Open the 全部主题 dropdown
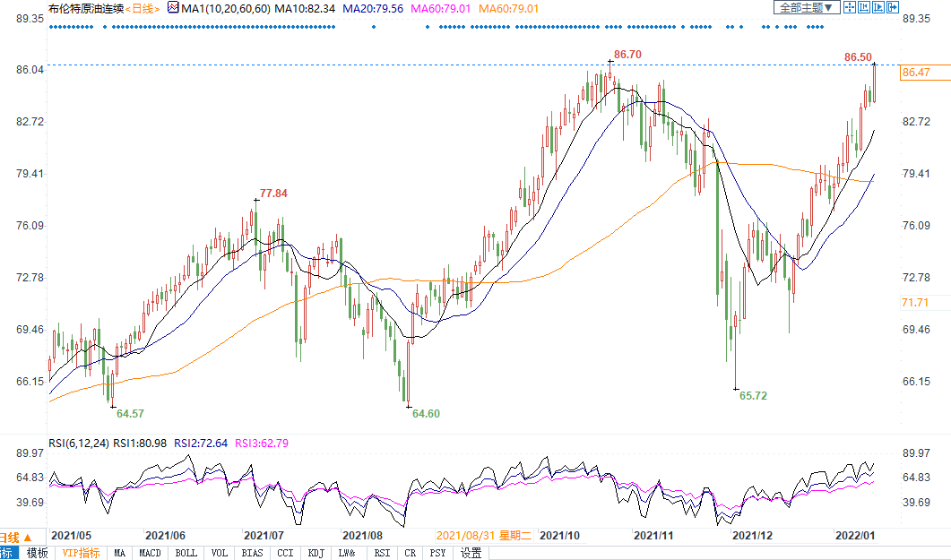Viewport: 951px width, 560px height. (806, 7)
